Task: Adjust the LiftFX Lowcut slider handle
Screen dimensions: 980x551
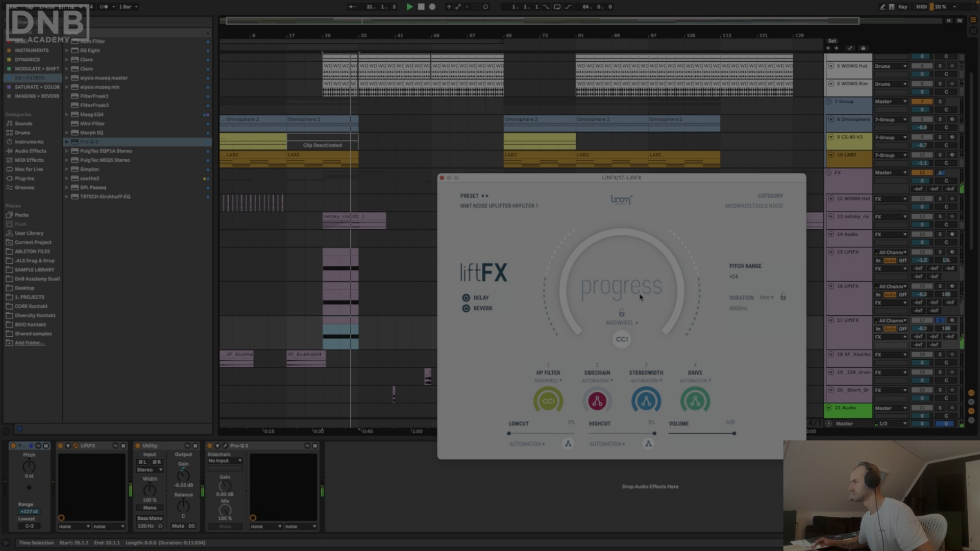Action: [509, 434]
